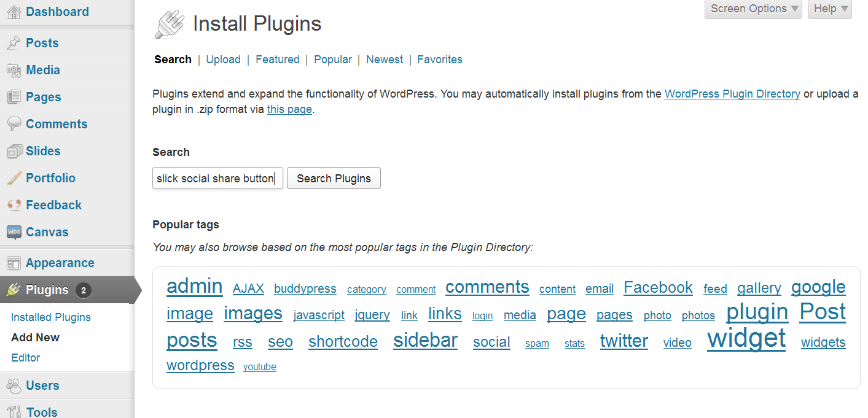Open the WordPress Plugin Directory link
Viewport: 868px width, 418px height.
(x=732, y=94)
